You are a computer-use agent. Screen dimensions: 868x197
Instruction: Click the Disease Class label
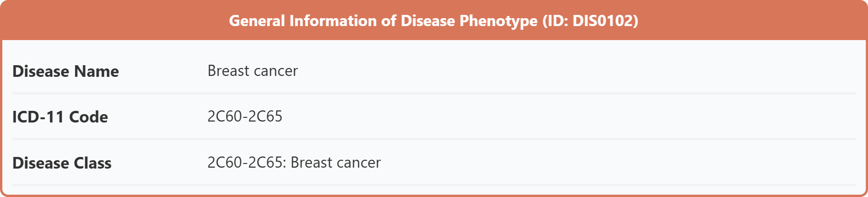click(62, 163)
